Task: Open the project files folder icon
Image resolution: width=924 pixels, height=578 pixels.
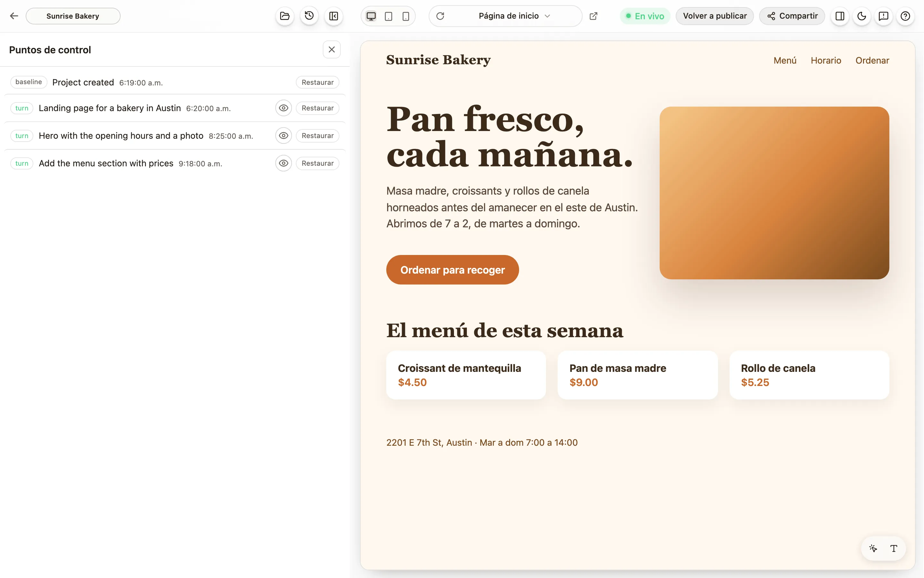Action: coord(285,16)
